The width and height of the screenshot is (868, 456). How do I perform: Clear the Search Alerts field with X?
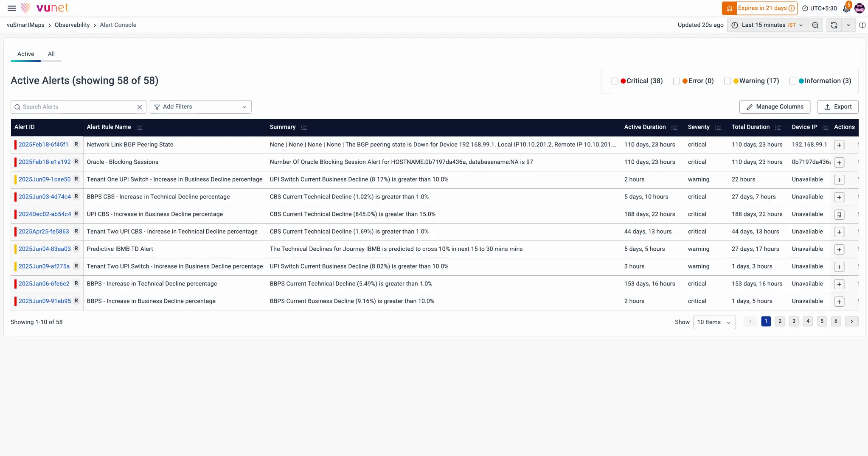coord(139,107)
